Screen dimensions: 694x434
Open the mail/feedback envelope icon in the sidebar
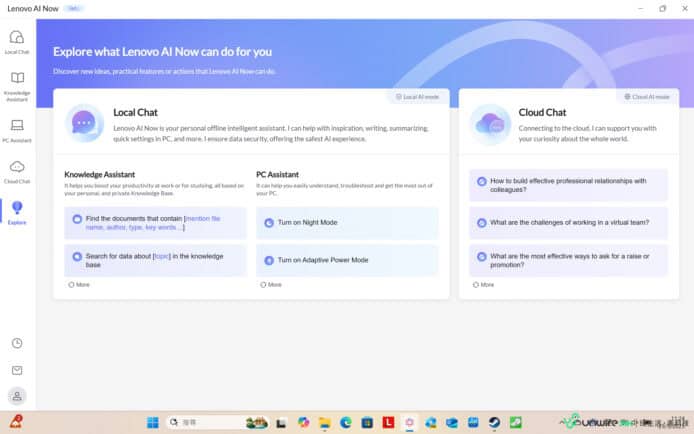(x=17, y=370)
